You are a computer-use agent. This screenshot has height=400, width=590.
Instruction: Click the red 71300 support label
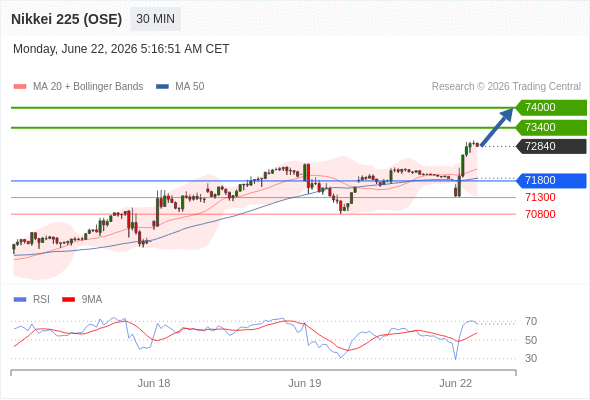540,197
